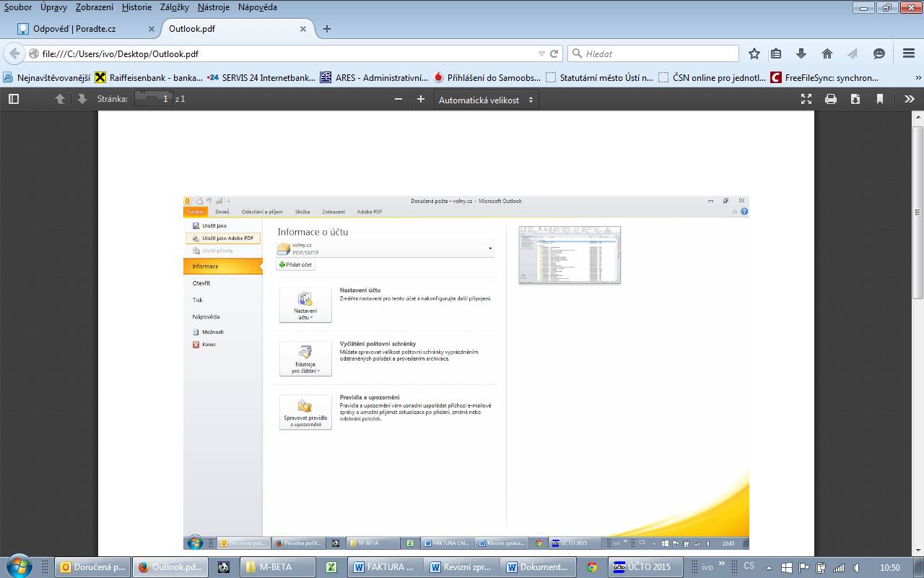Viewport: 924px width, 578px height.
Task: Open Nejnavštěvovanější bookmark
Action: click(47, 77)
